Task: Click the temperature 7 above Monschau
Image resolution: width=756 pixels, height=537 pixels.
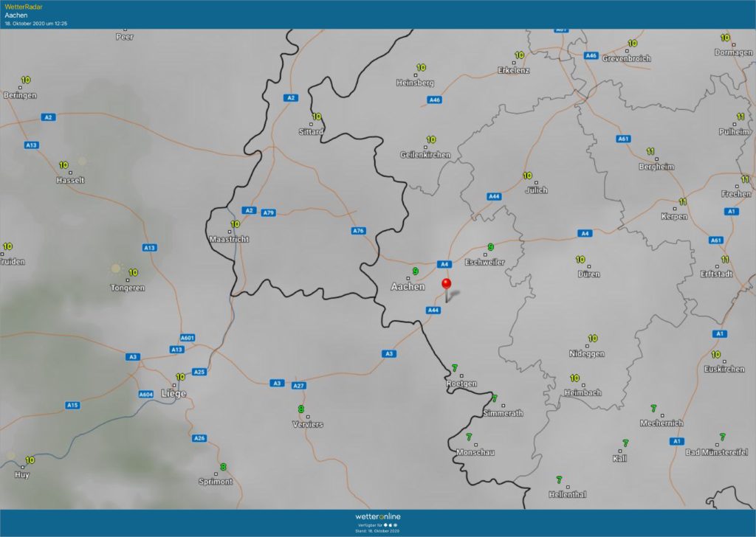Action: [469, 437]
